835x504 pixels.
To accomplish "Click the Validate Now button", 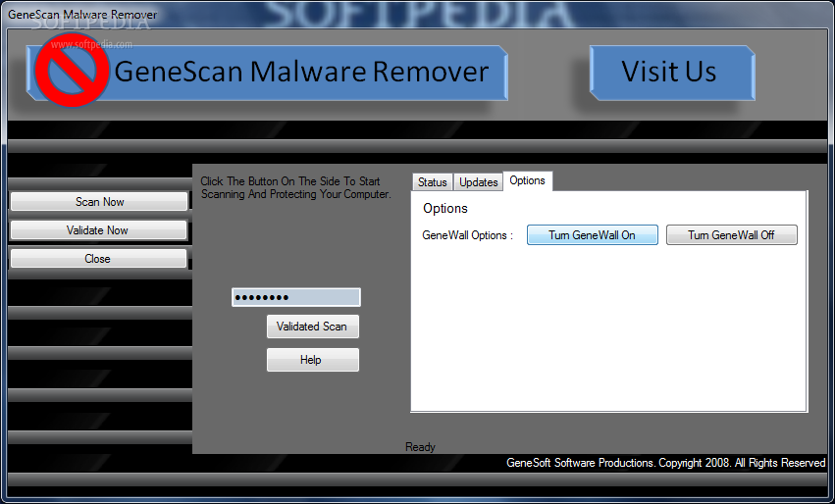I will 99,229.
